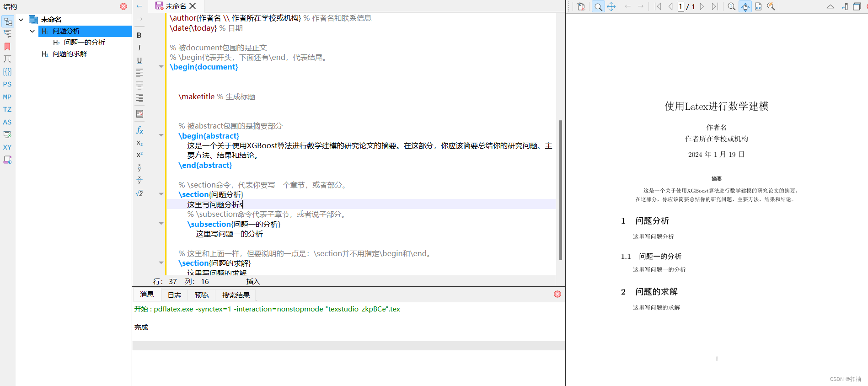The image size is (868, 386).
Task: Close the messages bottom panel
Action: [x=557, y=294]
